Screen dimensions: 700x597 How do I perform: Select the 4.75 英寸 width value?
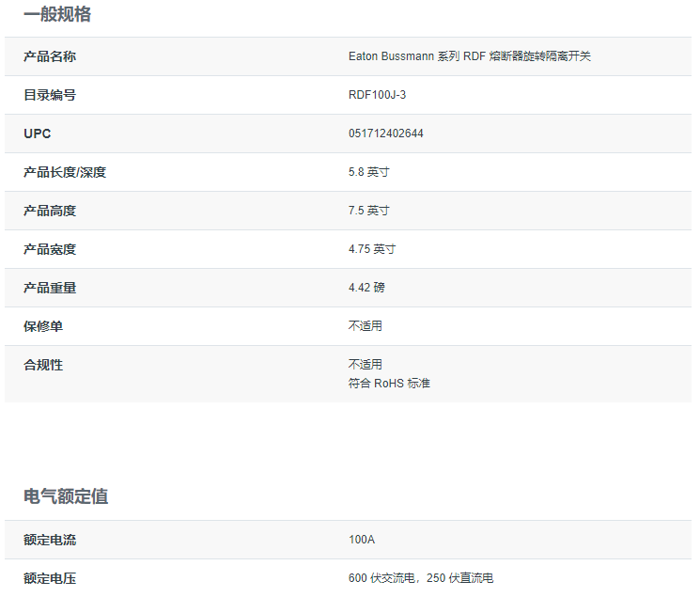372,249
